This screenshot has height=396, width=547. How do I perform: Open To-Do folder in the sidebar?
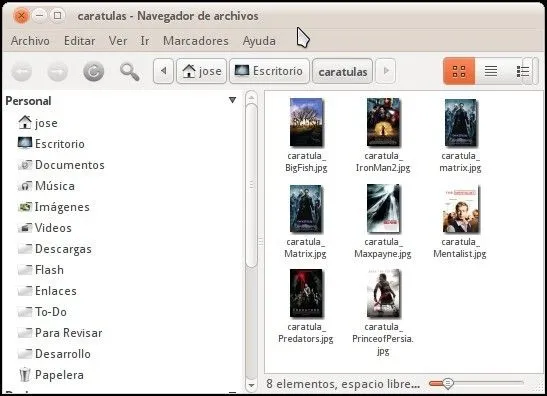(42, 312)
